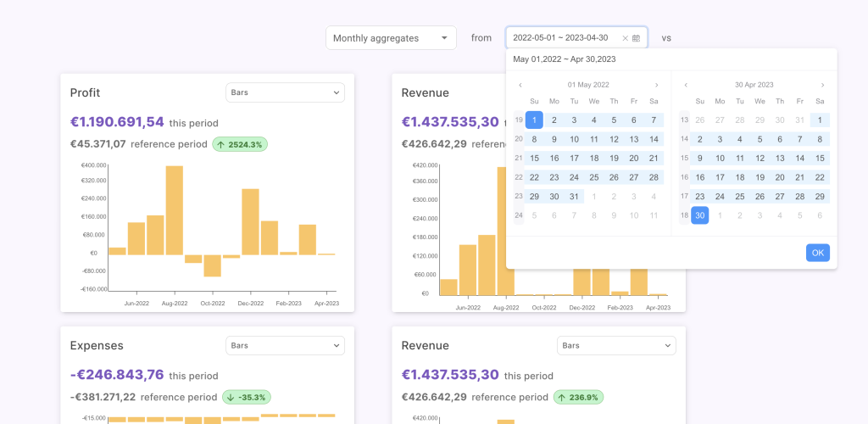Go to next month in May 2022 calendar
This screenshot has width=868, height=424.
click(656, 85)
